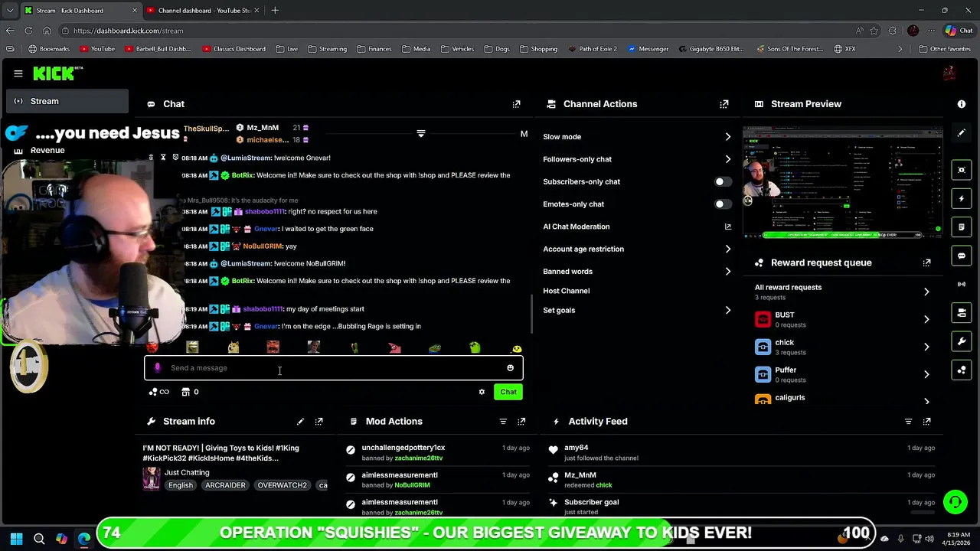The height and width of the screenshot is (551, 980).
Task: Pop out the Activity Feed panel
Action: tap(926, 422)
